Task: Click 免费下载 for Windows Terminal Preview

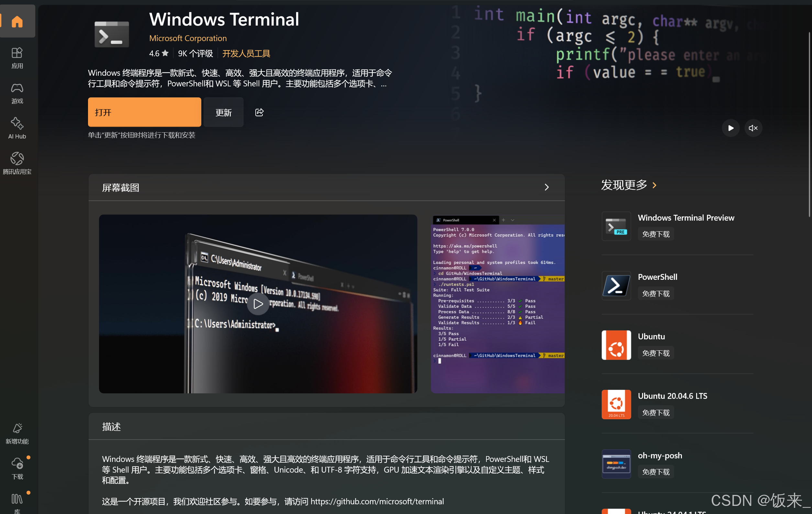Action: tap(656, 234)
